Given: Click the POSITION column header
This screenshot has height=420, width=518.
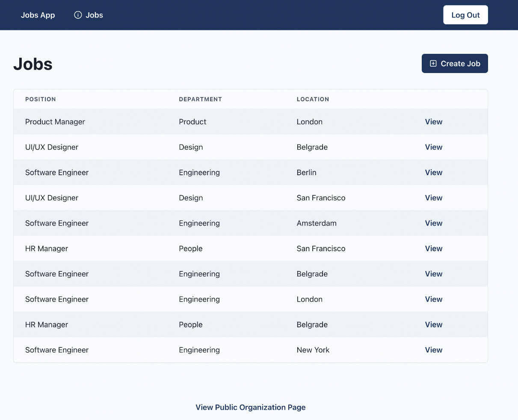Looking at the screenshot, I should pos(41,99).
